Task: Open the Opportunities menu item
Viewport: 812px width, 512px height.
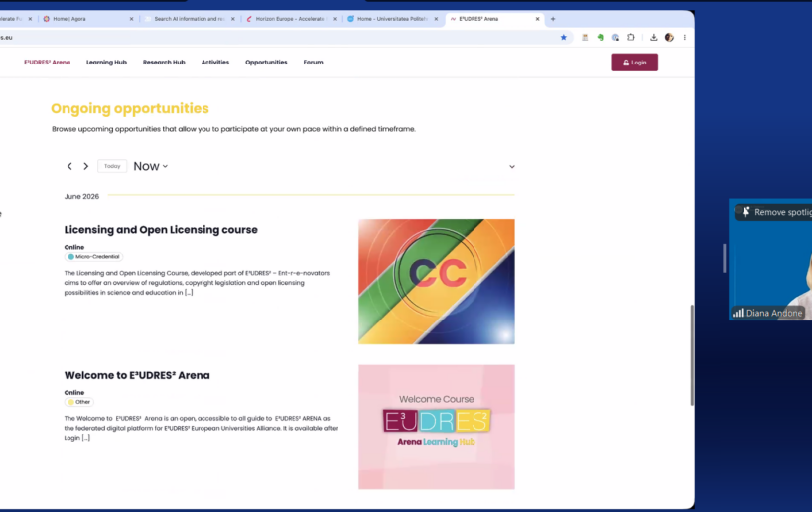Action: [266, 63]
